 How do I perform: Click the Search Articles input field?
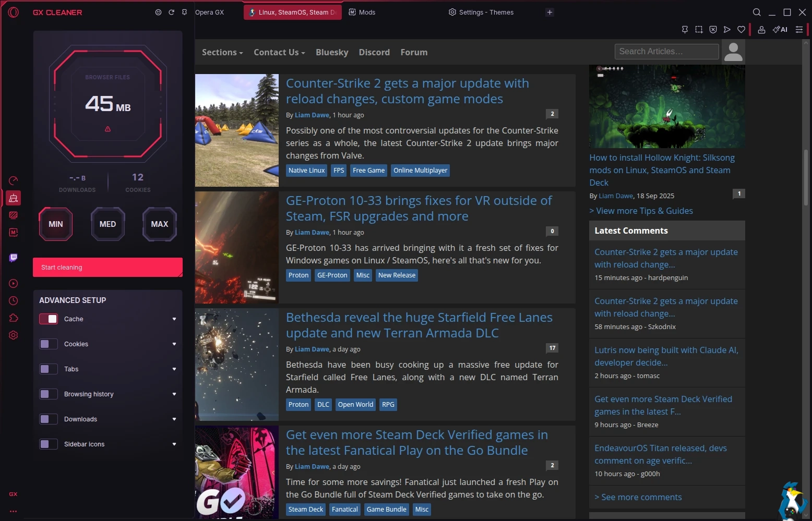[666, 52]
